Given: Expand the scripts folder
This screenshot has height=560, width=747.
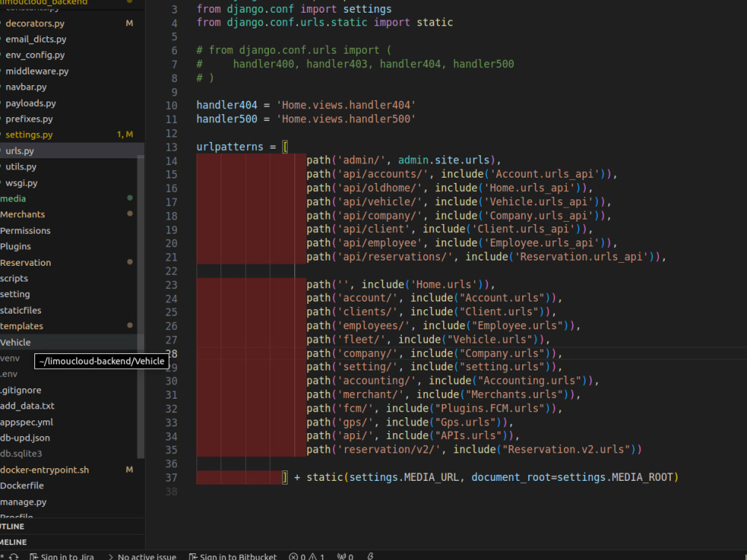Looking at the screenshot, I should [13, 278].
